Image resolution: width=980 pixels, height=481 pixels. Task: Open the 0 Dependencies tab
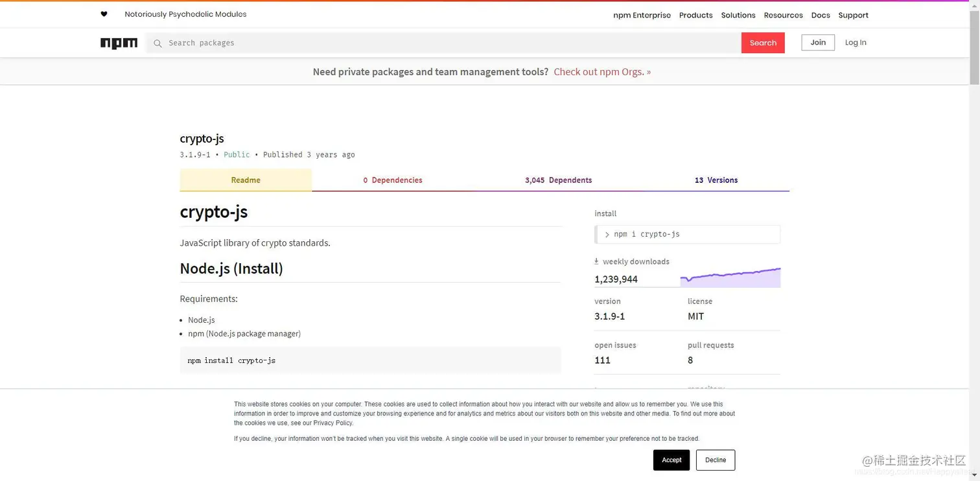pyautogui.click(x=391, y=180)
